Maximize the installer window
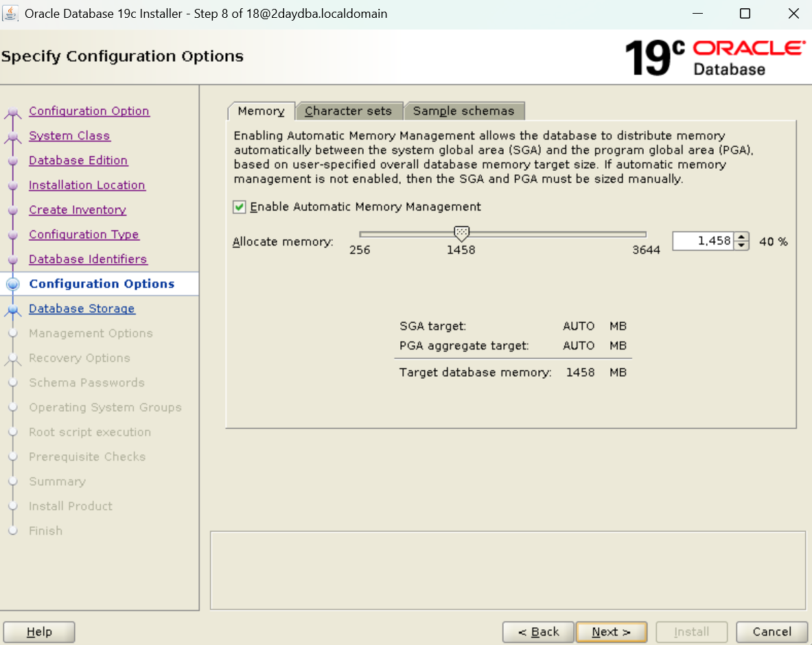This screenshot has height=645, width=812. [745, 14]
